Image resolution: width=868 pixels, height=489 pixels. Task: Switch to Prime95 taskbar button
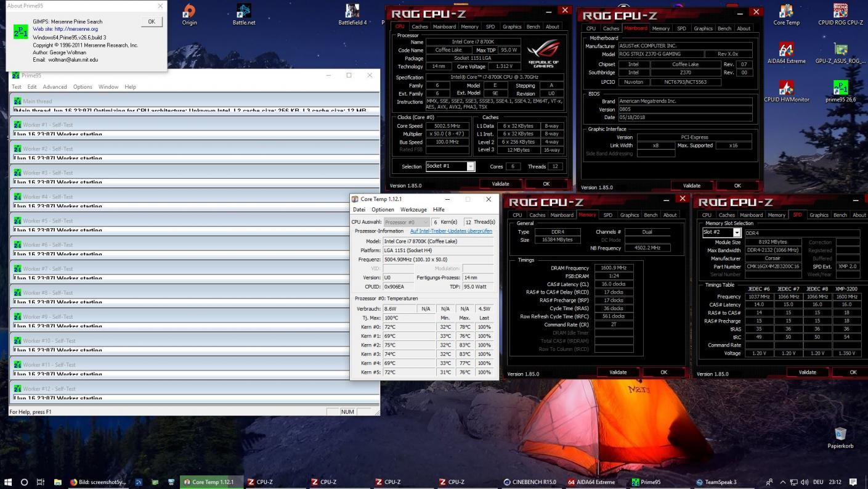point(658,482)
